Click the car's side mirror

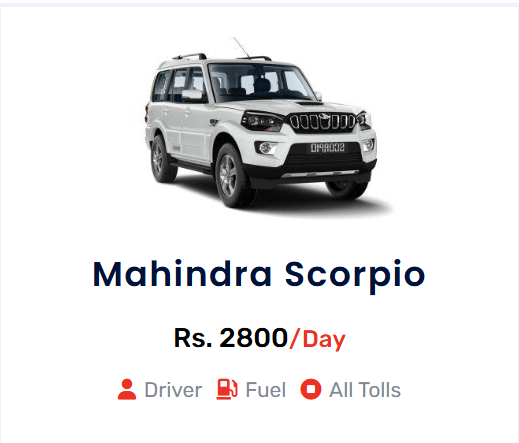192,95
